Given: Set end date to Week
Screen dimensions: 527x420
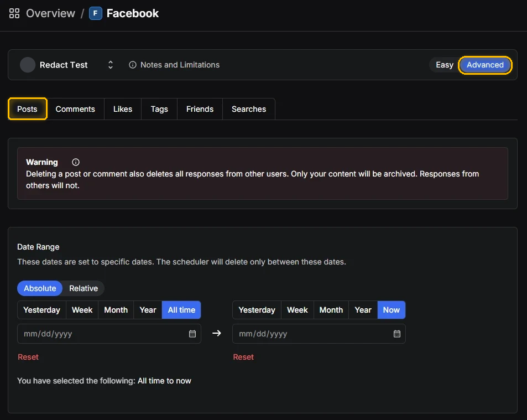Looking at the screenshot, I should click(298, 310).
